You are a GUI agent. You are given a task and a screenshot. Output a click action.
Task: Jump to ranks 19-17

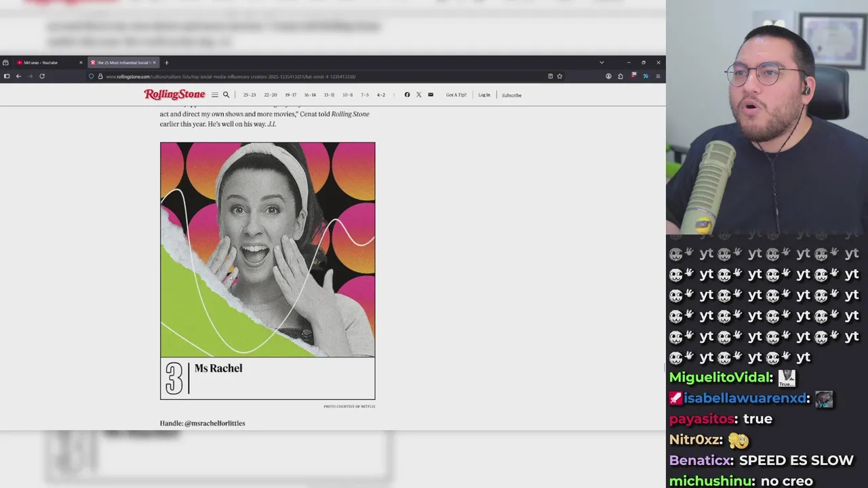point(290,95)
